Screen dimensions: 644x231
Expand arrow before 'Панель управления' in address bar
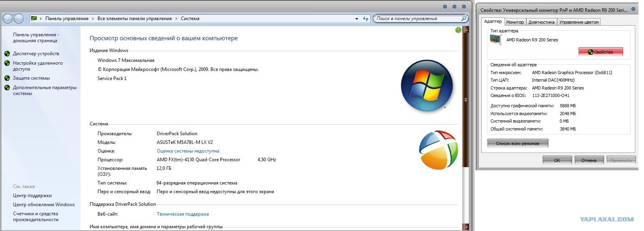(41, 19)
